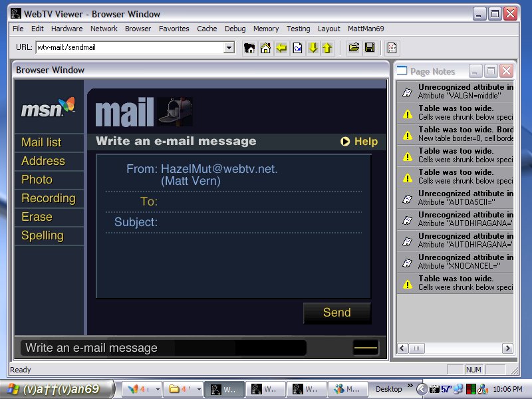The width and height of the screenshot is (532, 399).
Task: Click the 10:06 PM taskbar clock
Action: [x=507, y=389]
